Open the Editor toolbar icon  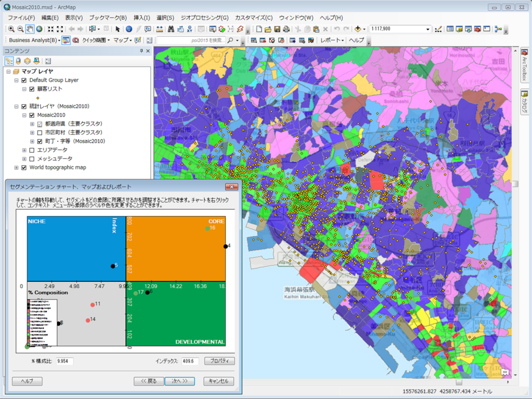[438, 29]
